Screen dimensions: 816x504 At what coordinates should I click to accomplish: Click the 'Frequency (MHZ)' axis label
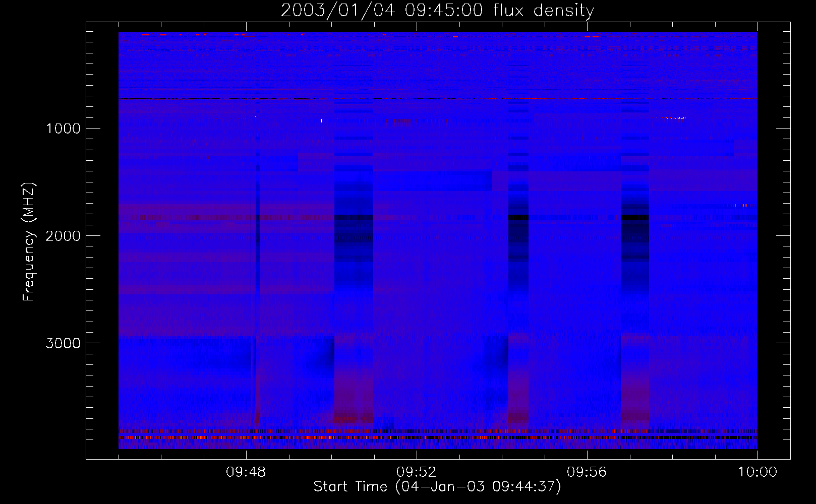tap(29, 242)
